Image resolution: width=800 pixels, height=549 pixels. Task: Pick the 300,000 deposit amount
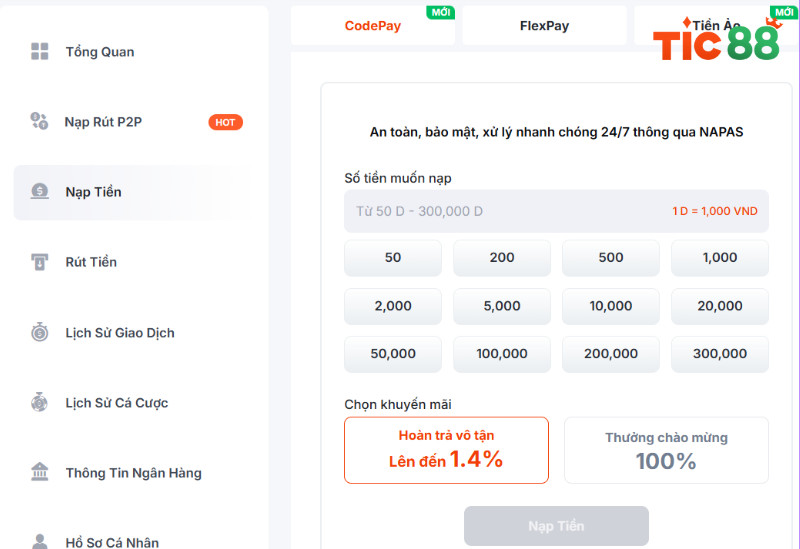point(720,354)
